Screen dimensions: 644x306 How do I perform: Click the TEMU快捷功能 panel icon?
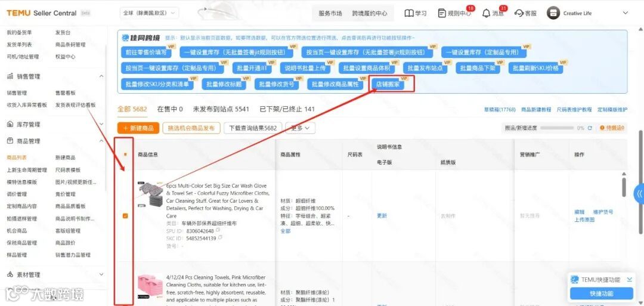point(575,280)
